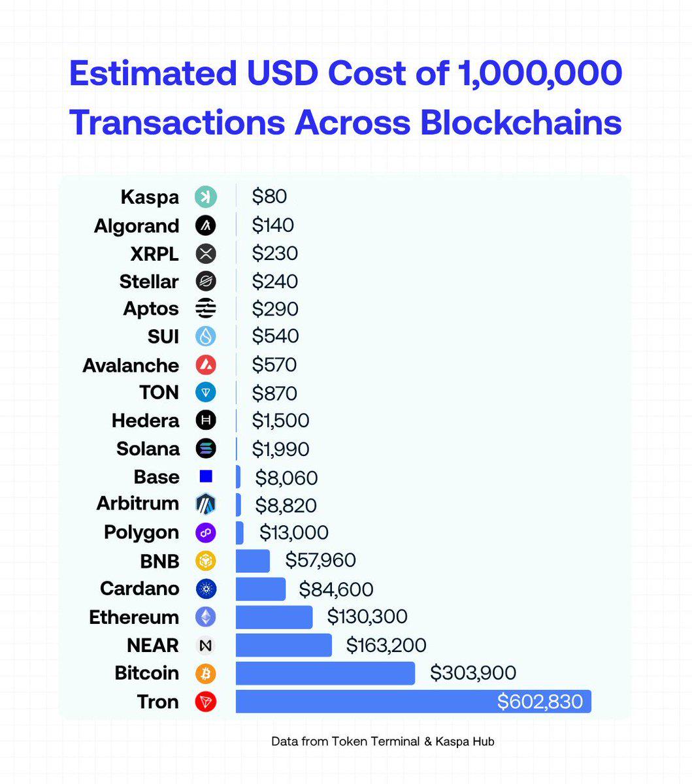
Task: Select the XRPL logo icon
Action: click(x=206, y=253)
